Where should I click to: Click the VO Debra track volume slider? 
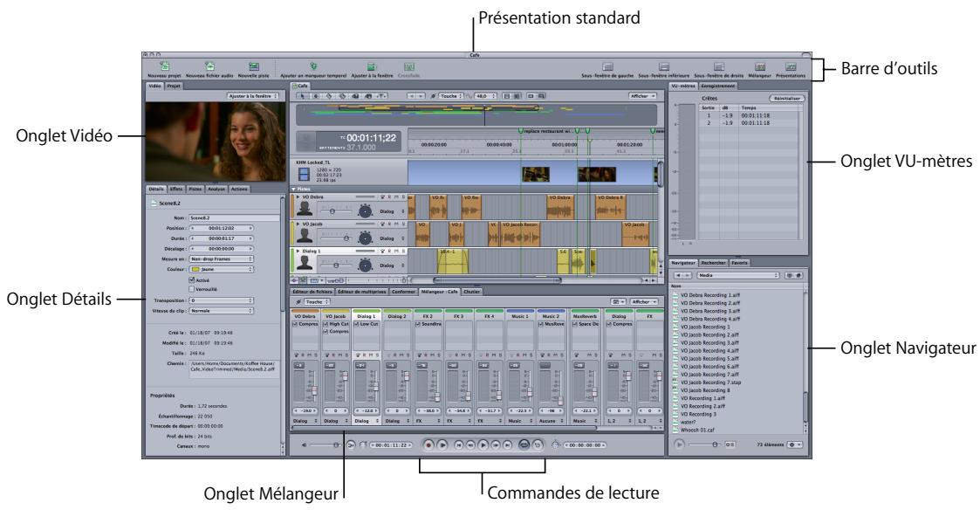334,211
